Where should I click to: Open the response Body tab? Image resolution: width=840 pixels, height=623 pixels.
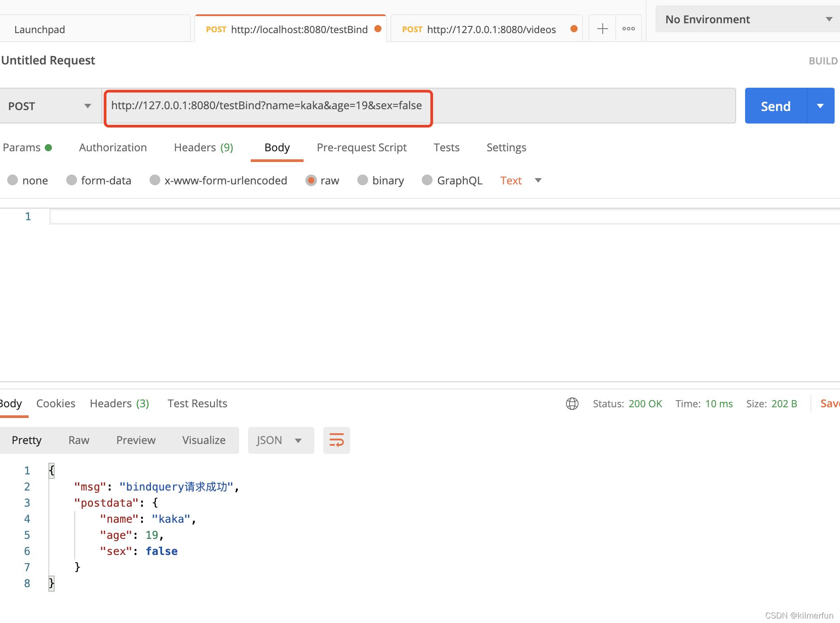pyautogui.click(x=11, y=403)
